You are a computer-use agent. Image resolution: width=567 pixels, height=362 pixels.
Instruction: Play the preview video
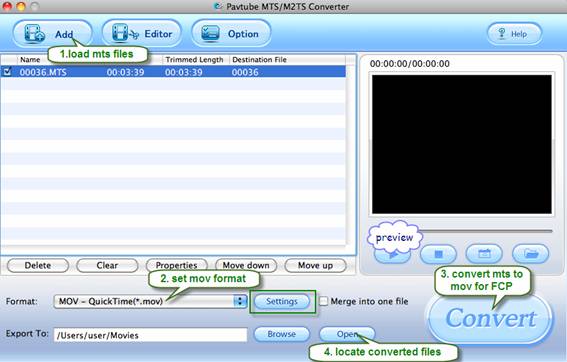pos(393,255)
